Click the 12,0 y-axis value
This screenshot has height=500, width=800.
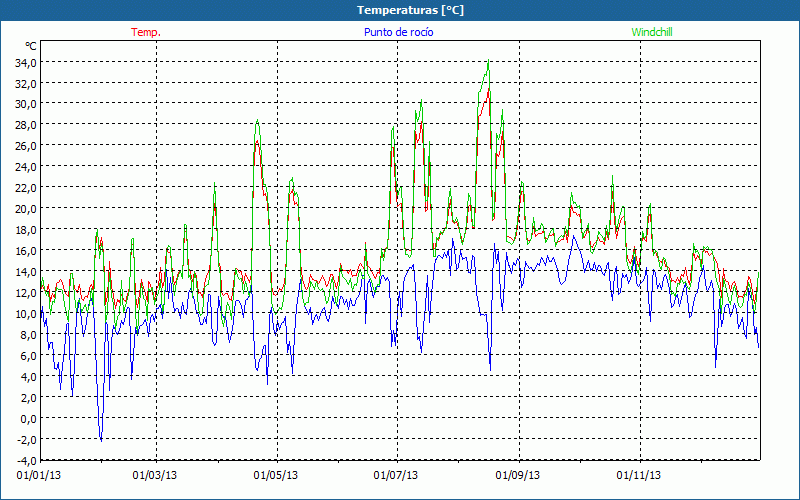click(26, 293)
